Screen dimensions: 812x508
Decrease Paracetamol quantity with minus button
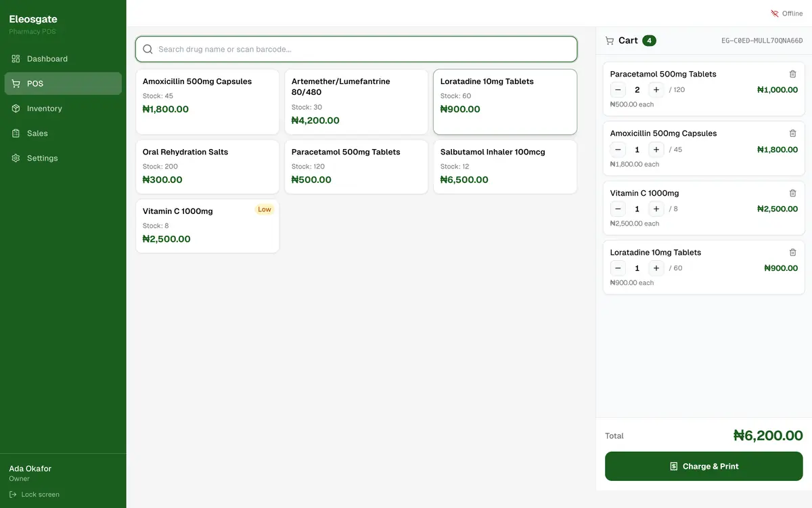tap(618, 90)
